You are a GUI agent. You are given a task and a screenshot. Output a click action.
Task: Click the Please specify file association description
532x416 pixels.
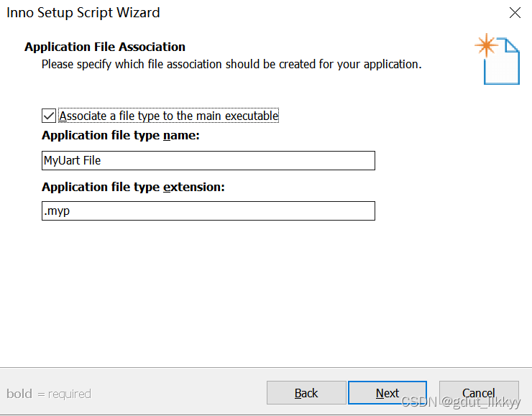click(x=231, y=64)
